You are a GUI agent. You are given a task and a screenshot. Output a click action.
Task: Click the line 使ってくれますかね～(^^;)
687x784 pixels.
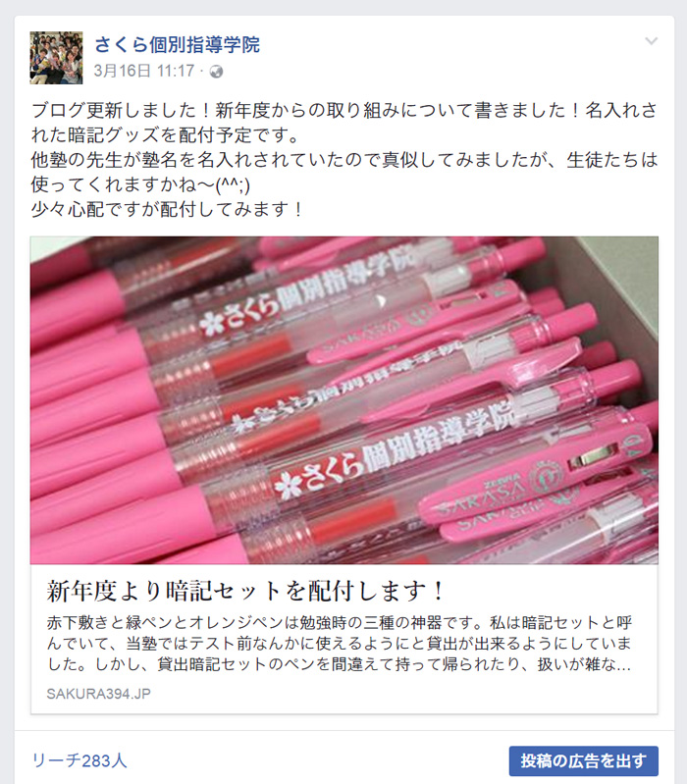click(x=140, y=184)
